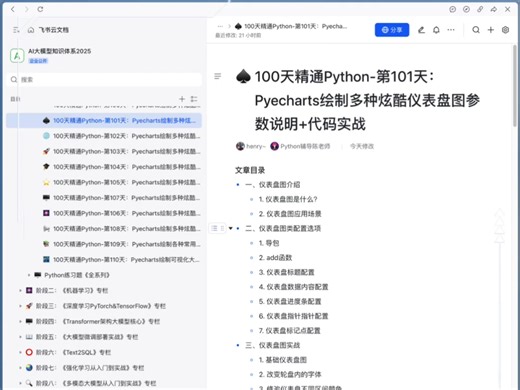The image size is (520, 390).
Task: Jump to 7. 仪表盘标记点配置
Action: pyautogui.click(x=289, y=331)
